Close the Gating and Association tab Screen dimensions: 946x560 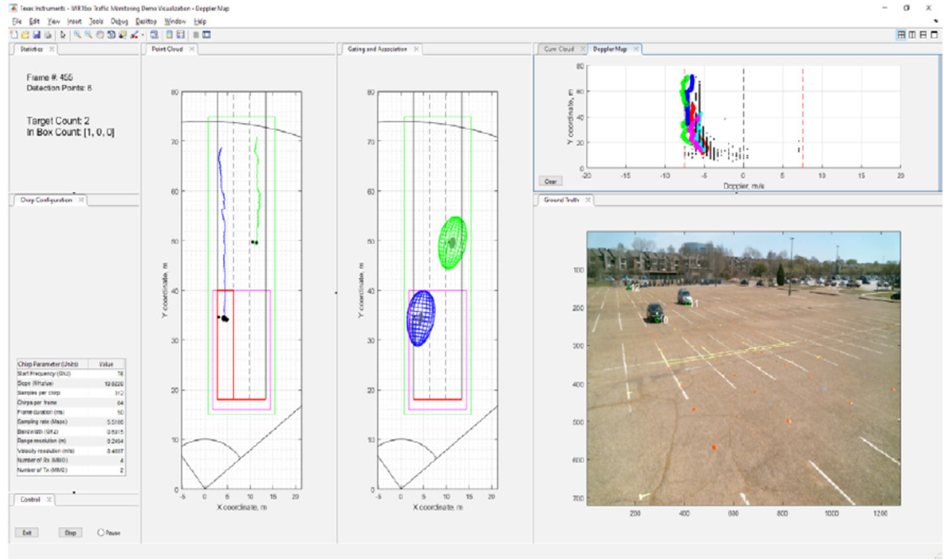click(x=416, y=49)
